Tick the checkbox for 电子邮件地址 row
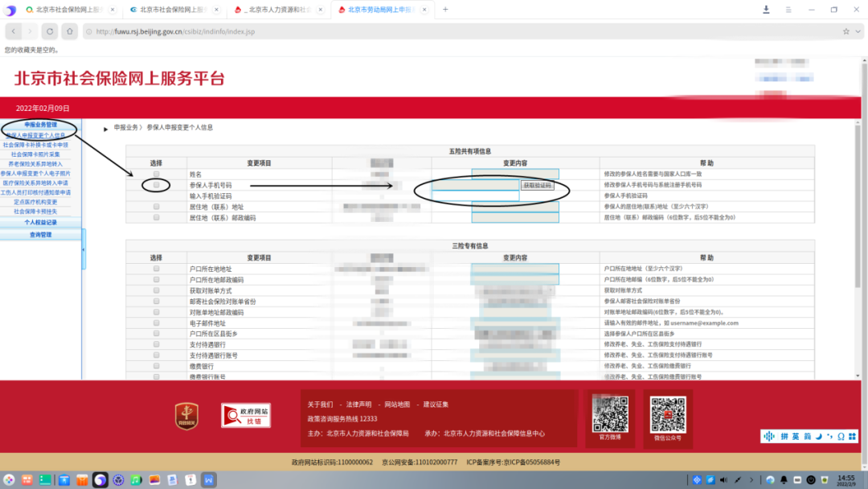 156,323
